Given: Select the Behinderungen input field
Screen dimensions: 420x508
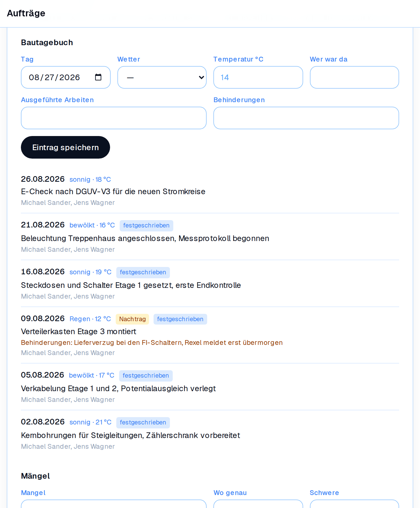Looking at the screenshot, I should [306, 118].
